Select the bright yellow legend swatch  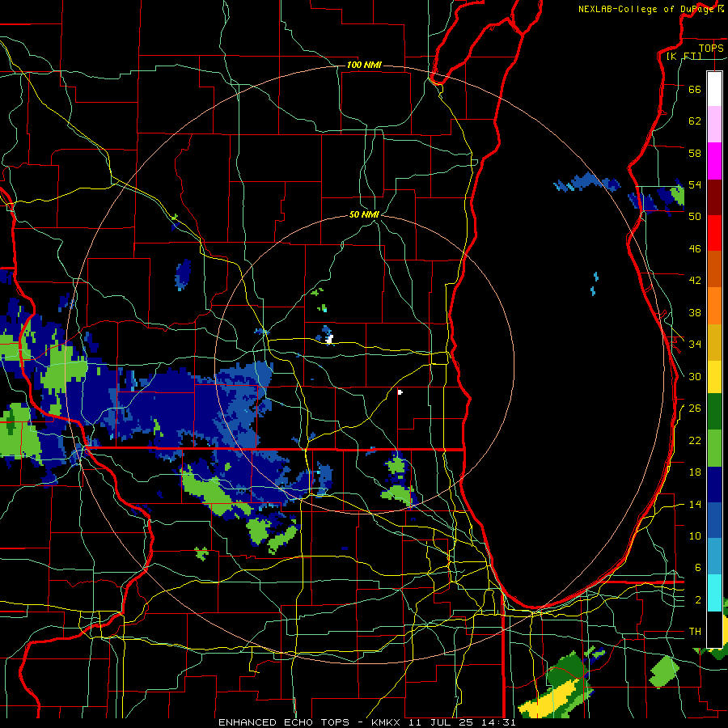(x=714, y=376)
